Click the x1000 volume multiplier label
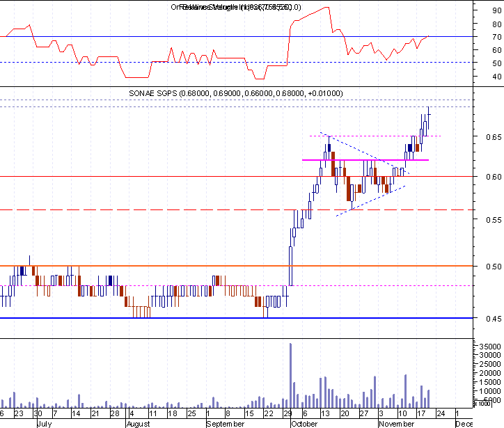 coord(483,404)
